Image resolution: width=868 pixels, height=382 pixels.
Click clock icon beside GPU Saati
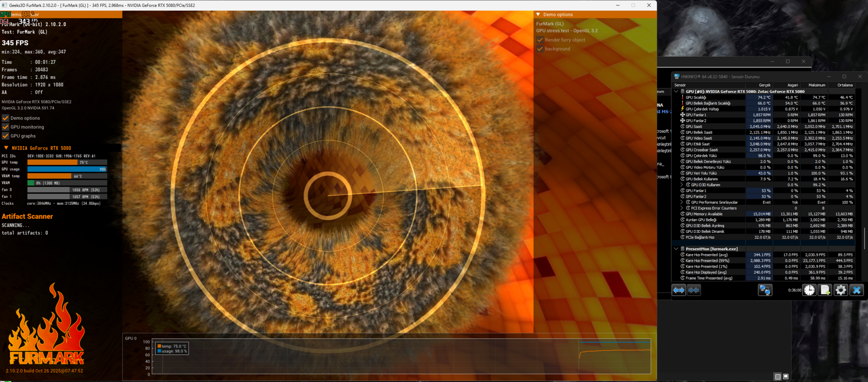[x=683, y=127]
